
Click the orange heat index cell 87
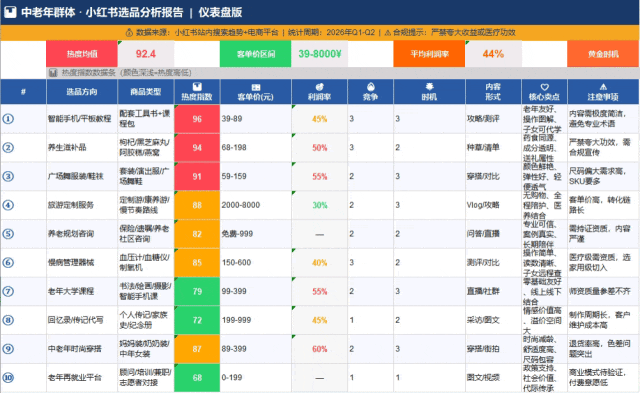pyautogui.click(x=197, y=349)
